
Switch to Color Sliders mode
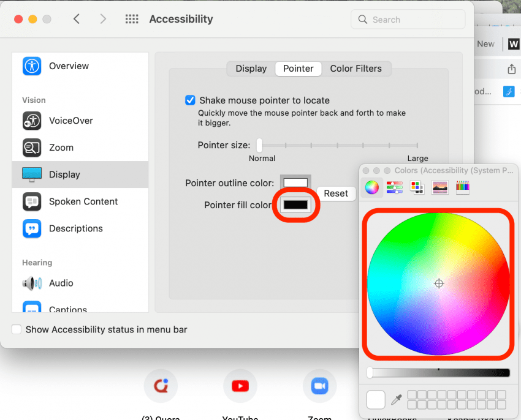point(394,187)
